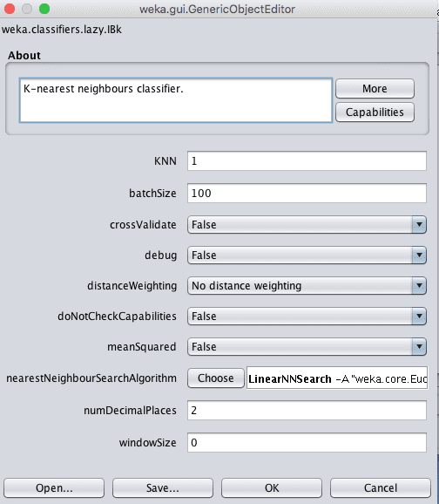Focus the batchSize field showing 100
439x504 pixels.
pos(307,194)
